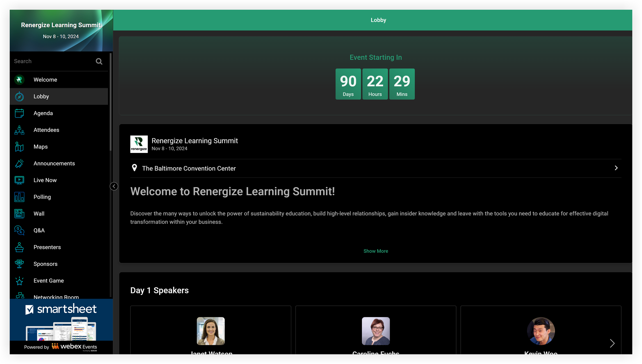Screen dimensions: 642x364
Task: Click "Welcome to Renergize Learning Summit!" heading
Action: 232,192
